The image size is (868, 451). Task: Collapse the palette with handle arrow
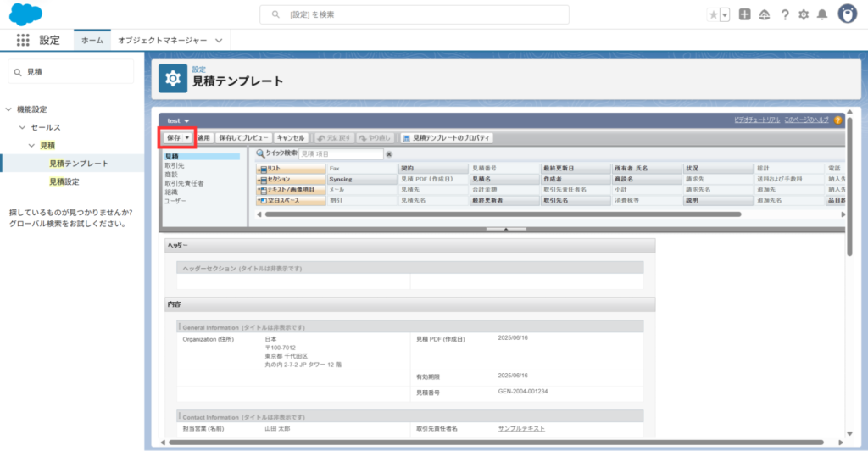click(x=506, y=229)
